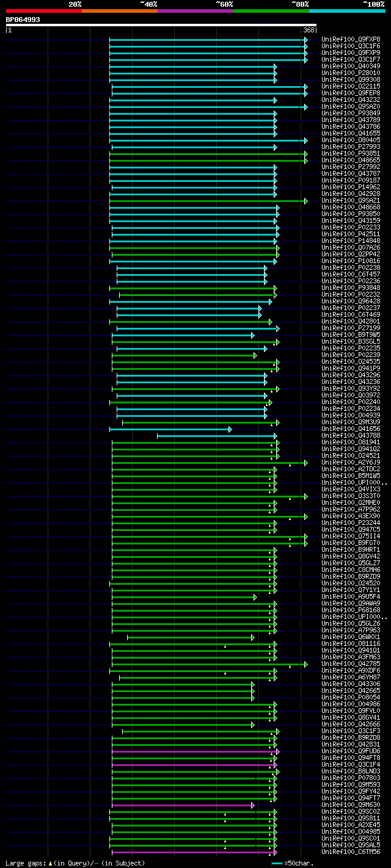Screen dimensions: 391x868
Task: Select the UniRef100_Q7Y1Y1 label
Action: pyautogui.click(x=351, y=590)
